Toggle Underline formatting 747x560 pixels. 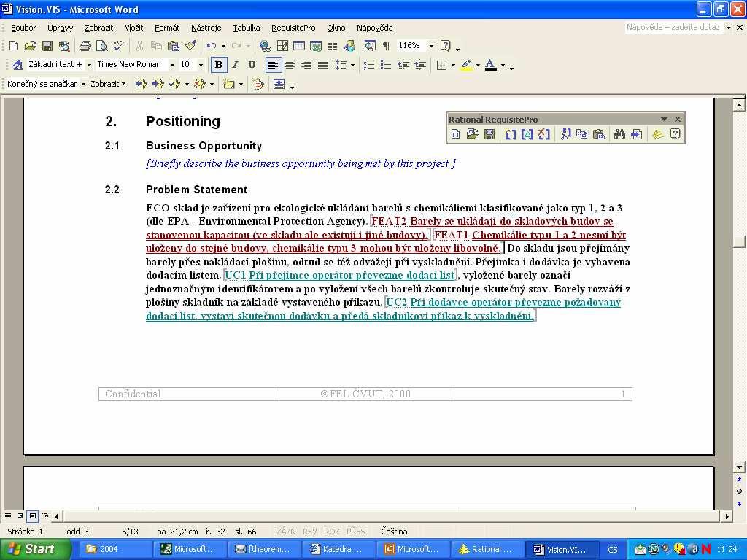pos(252,65)
